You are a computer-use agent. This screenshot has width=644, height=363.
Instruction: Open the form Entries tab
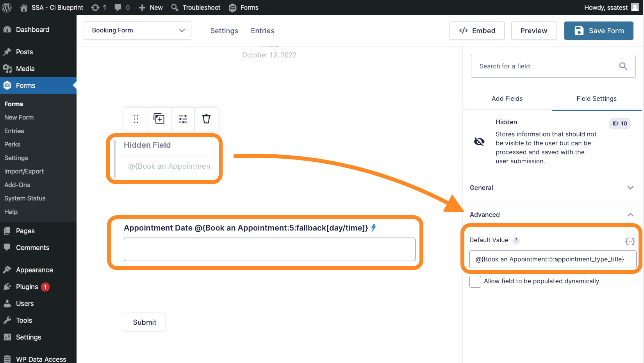tap(262, 31)
